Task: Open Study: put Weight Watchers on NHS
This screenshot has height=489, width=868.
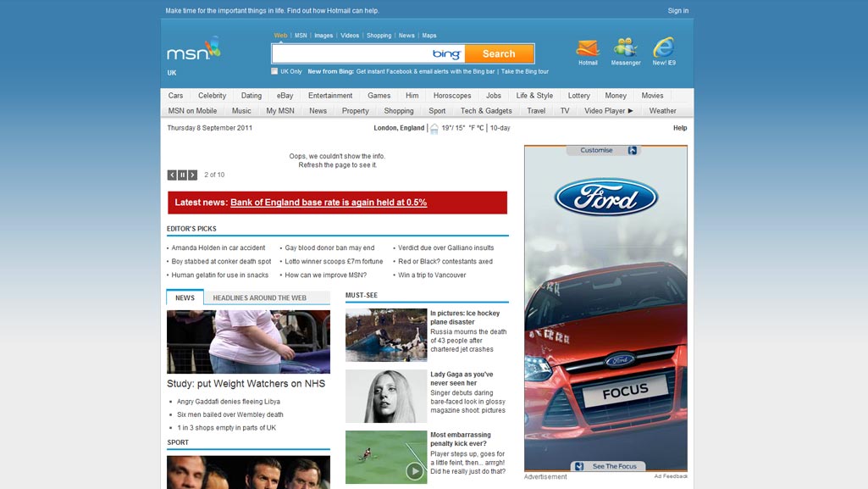Action: (246, 384)
